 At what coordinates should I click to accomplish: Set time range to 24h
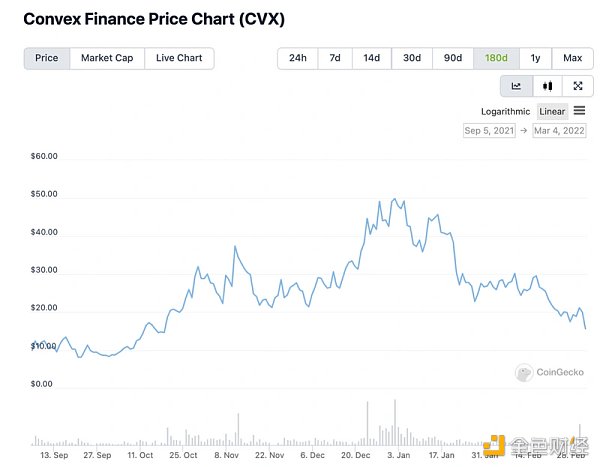coord(298,58)
